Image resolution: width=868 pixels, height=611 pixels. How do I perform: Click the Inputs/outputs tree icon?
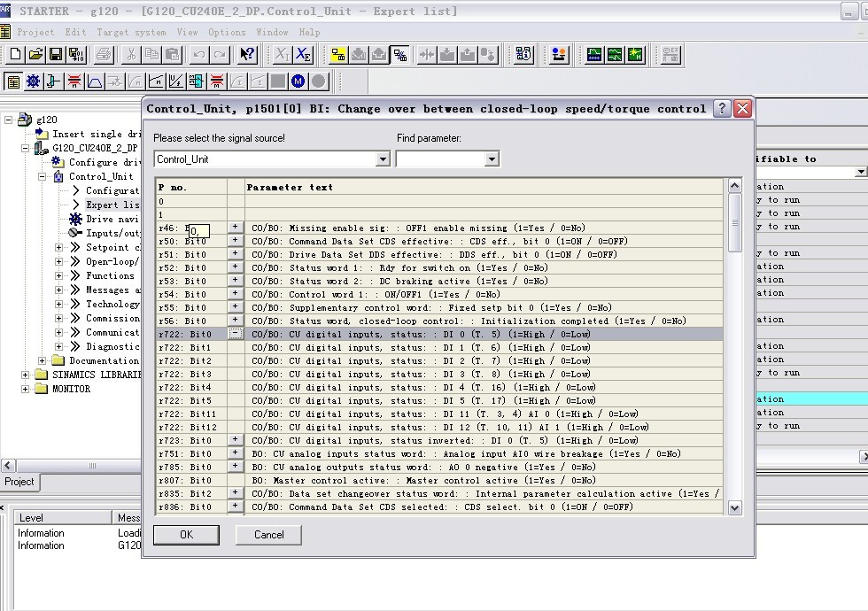pos(75,233)
